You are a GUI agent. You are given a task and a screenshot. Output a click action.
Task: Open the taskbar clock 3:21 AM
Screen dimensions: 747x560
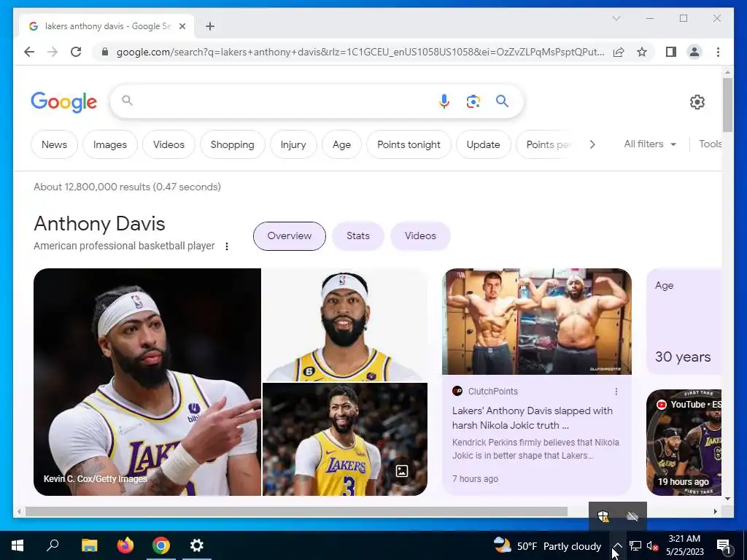684,545
